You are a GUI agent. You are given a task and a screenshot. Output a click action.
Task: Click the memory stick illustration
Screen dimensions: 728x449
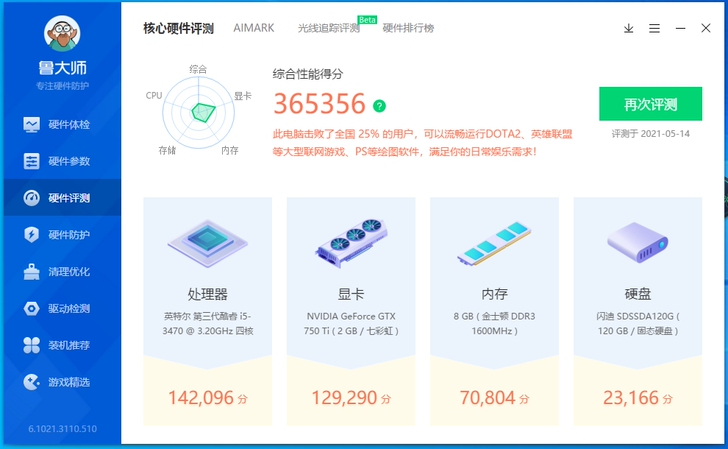[494, 243]
